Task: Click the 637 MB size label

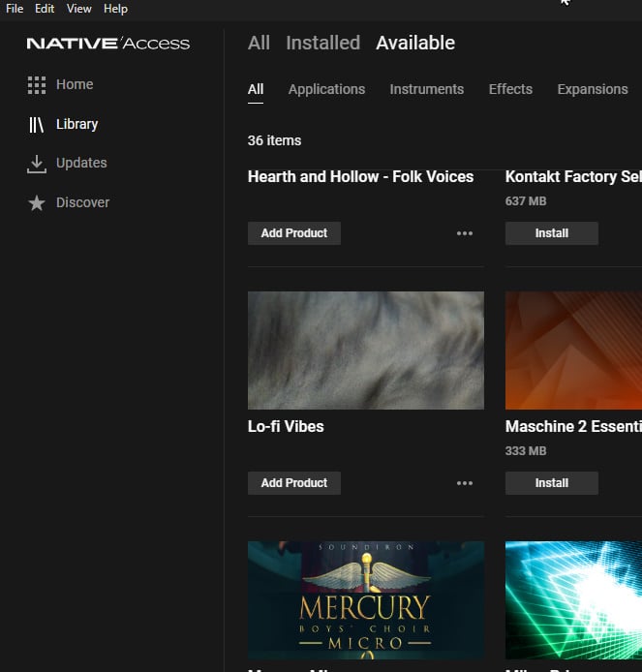Action: (526, 201)
